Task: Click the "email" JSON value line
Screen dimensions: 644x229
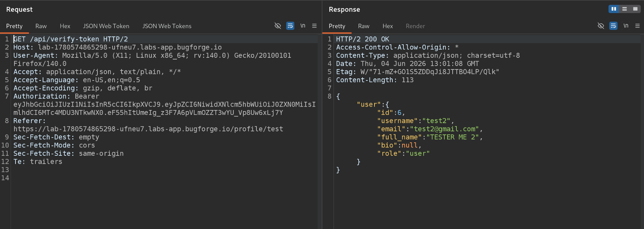Action: pyautogui.click(x=430, y=129)
